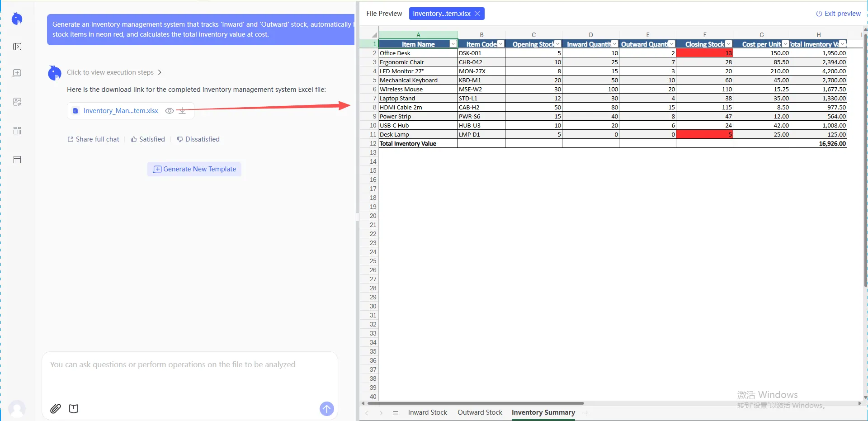Switch to the Outward Stock sheet tab
Image resolution: width=868 pixels, height=421 pixels.
pyautogui.click(x=480, y=412)
